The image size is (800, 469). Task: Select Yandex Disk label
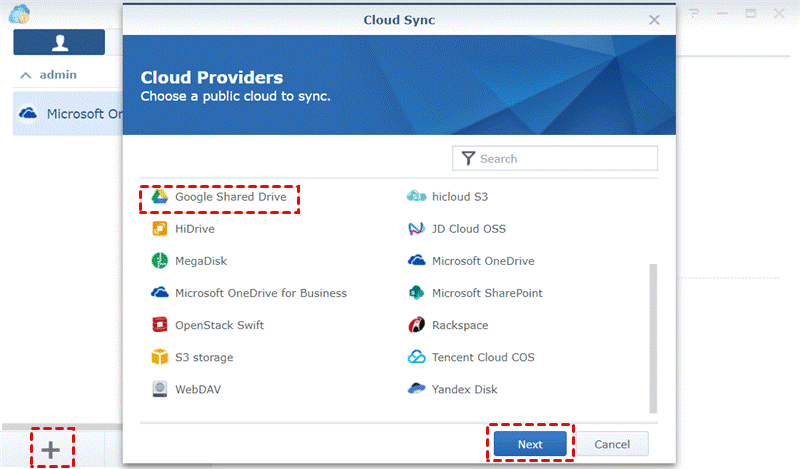pos(464,389)
